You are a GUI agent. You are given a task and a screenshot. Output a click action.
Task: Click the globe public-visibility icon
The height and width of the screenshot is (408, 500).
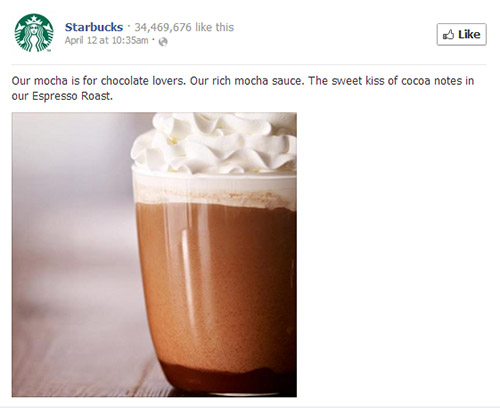[x=163, y=42]
